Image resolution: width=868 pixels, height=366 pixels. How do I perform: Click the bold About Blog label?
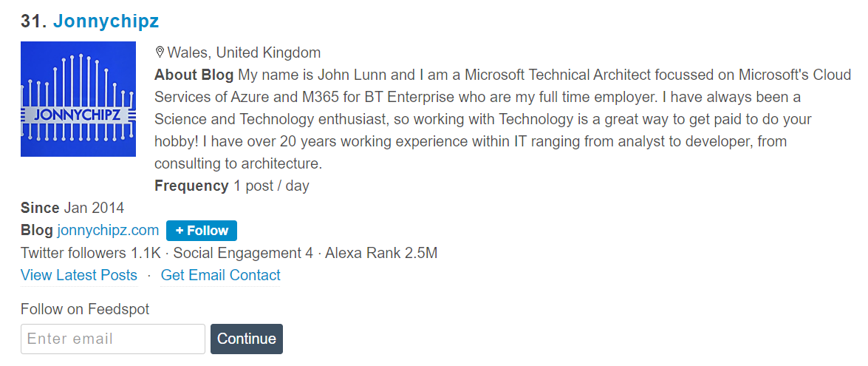(x=194, y=75)
